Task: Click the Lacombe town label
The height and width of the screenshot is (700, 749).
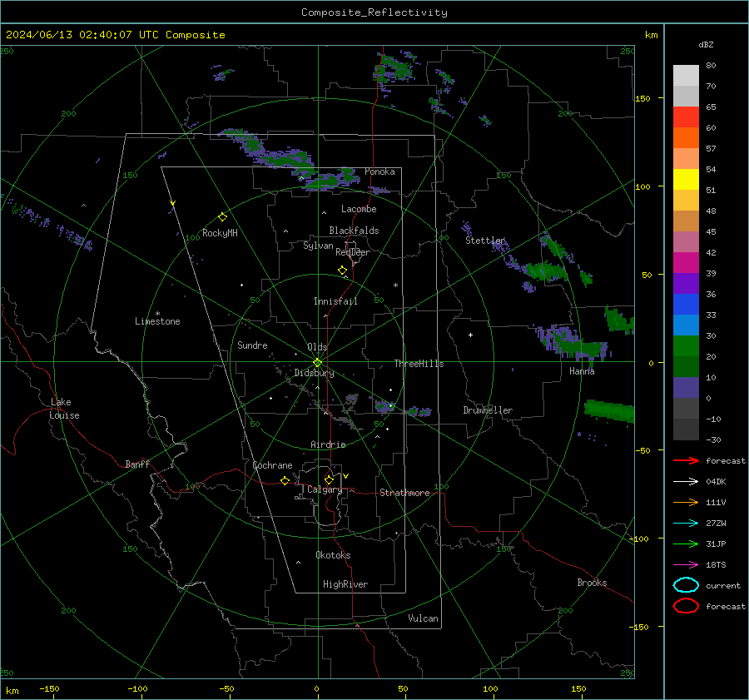Action: (x=359, y=209)
